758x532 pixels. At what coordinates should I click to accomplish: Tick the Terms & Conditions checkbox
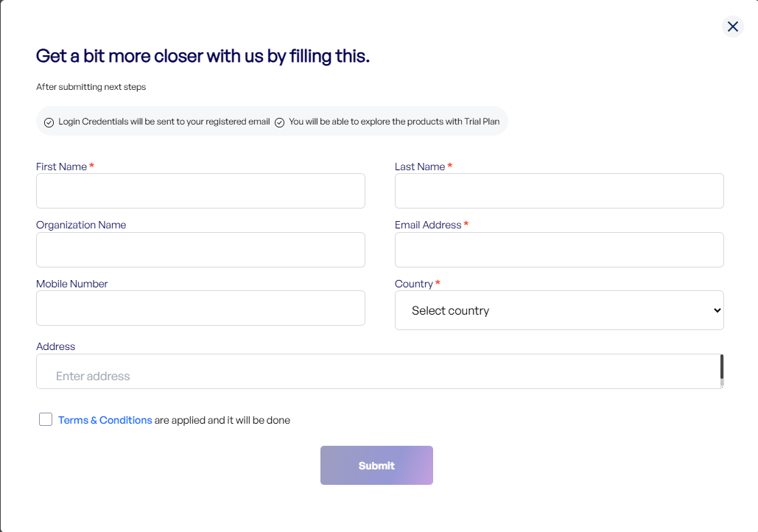click(x=46, y=419)
